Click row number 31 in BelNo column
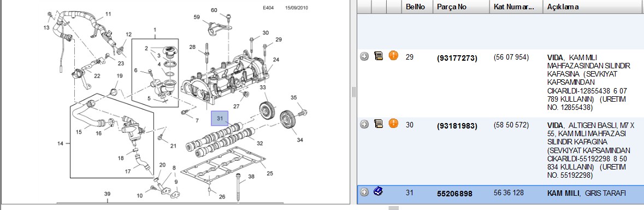Viewport: 644px width, 210px height. [x=410, y=192]
